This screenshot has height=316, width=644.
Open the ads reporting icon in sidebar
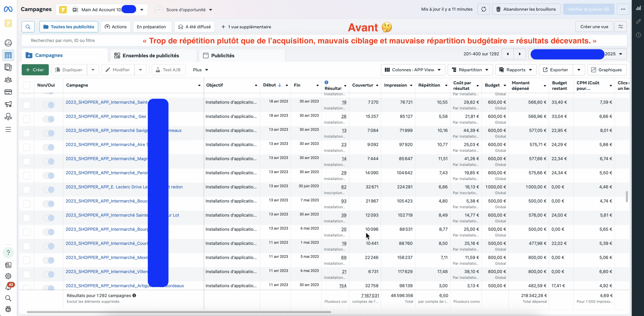[8, 67]
